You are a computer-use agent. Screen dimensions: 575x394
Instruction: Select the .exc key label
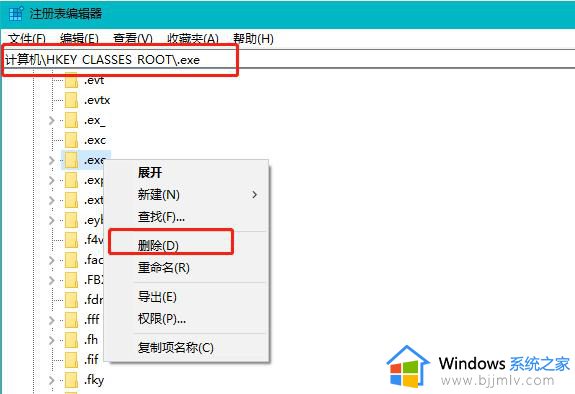click(x=95, y=140)
